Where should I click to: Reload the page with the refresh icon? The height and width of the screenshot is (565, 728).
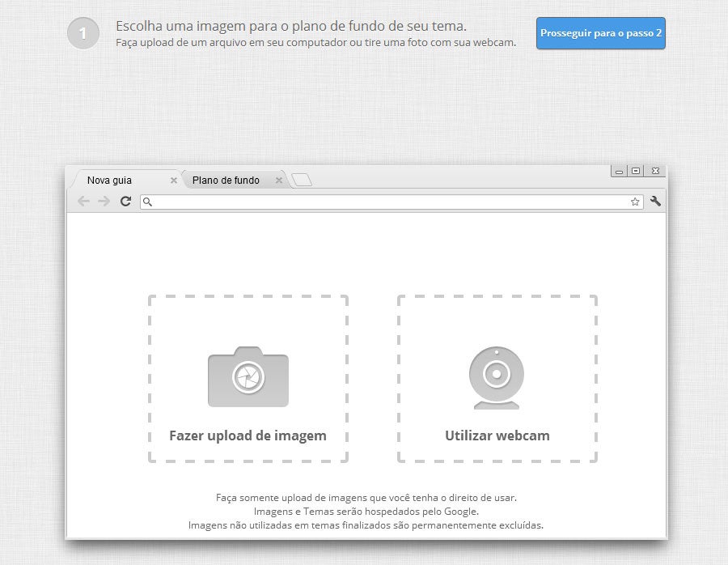[125, 202]
